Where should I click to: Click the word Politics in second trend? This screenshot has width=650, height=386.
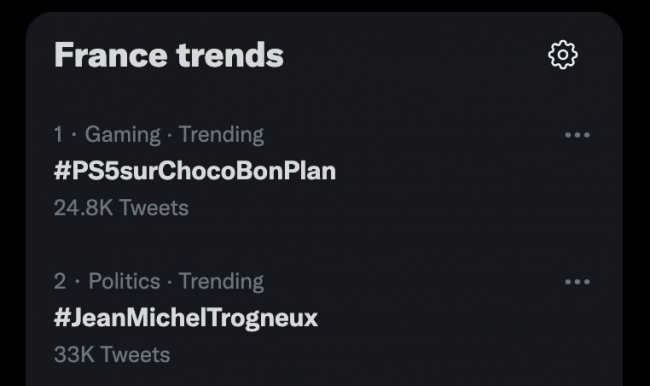(x=124, y=282)
